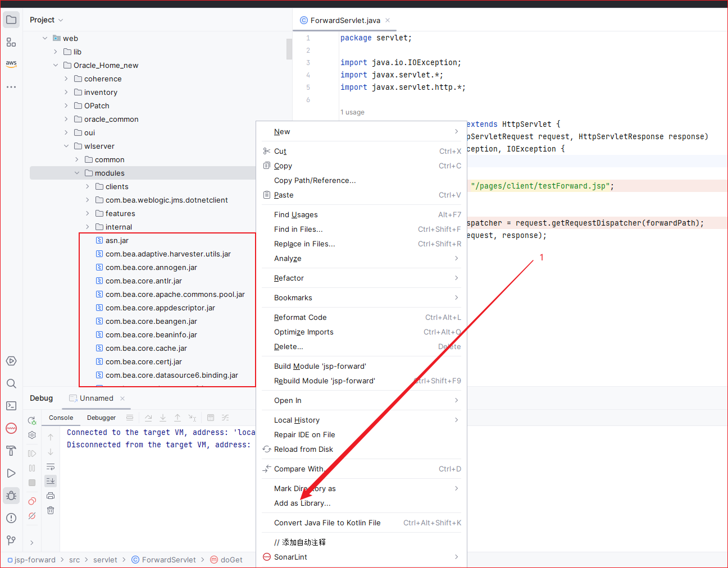
Task: Click the scrollbar in the Project panel
Action: click(x=289, y=49)
